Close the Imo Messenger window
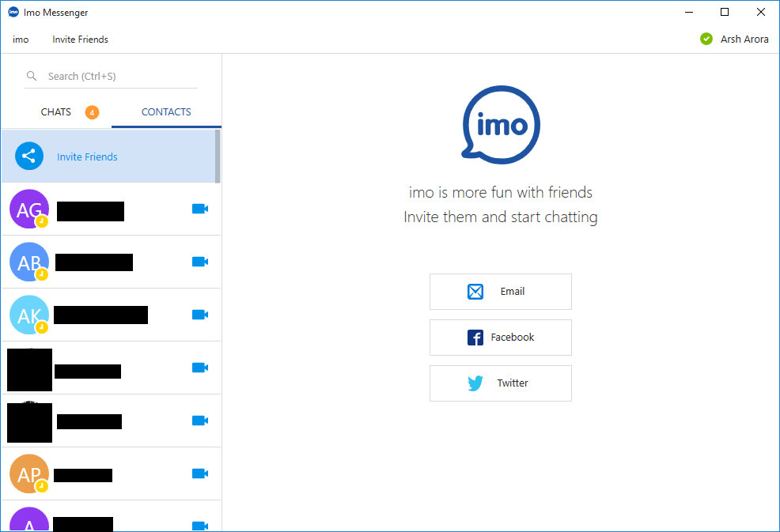780x532 pixels. (x=760, y=13)
